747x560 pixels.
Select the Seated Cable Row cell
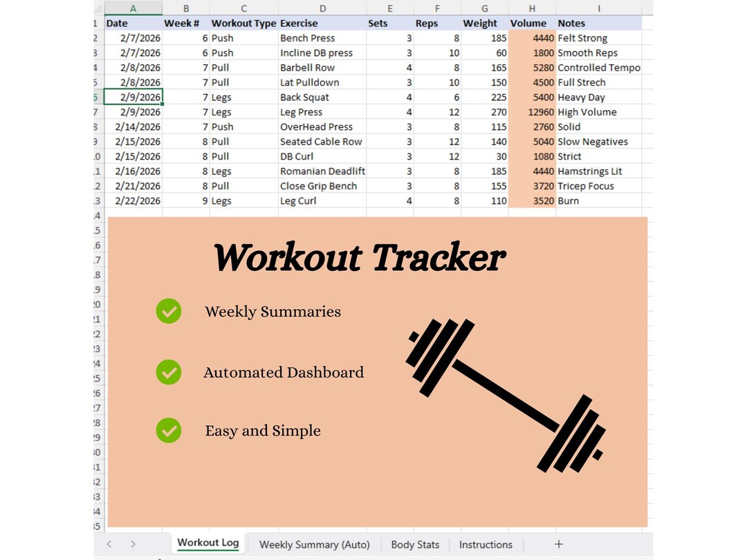pos(322,142)
